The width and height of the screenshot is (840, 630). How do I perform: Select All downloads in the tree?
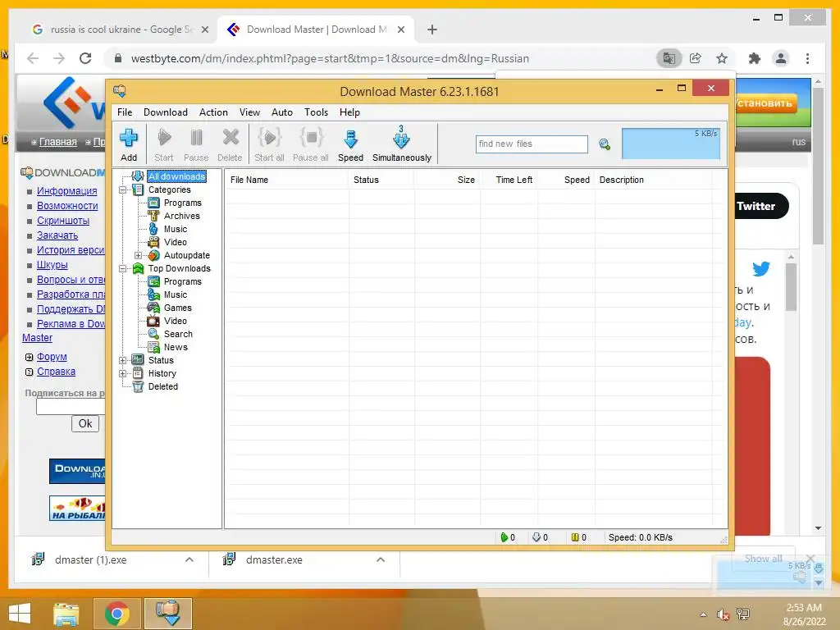(x=177, y=176)
